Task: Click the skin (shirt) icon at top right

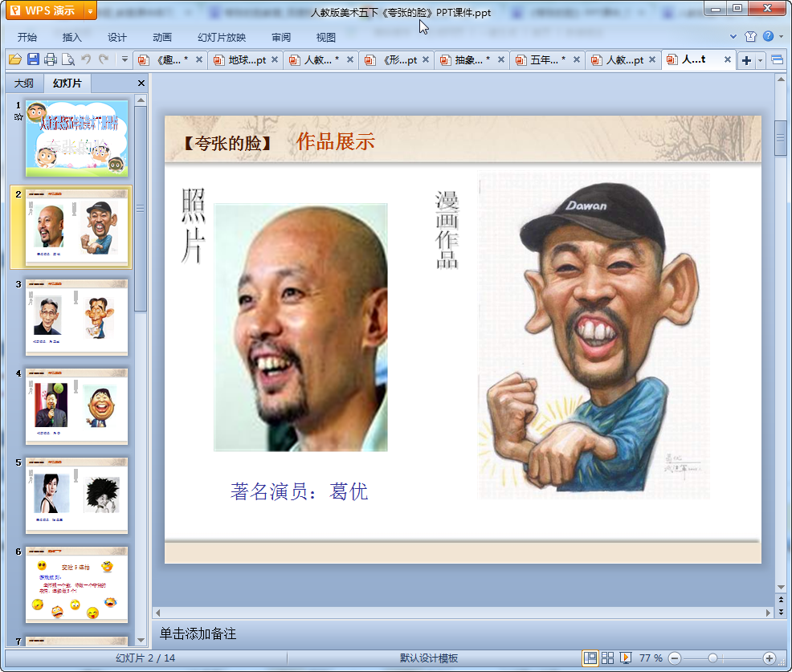Action: [750, 36]
